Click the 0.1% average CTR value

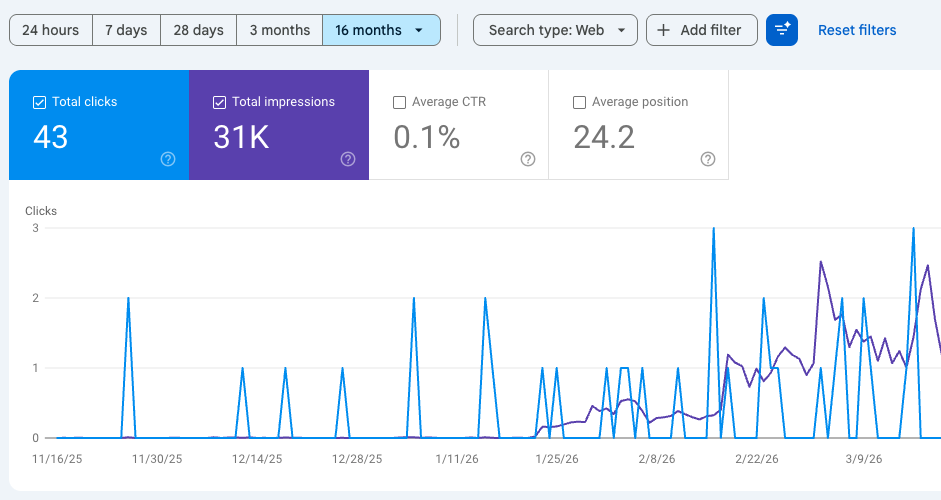(427, 137)
